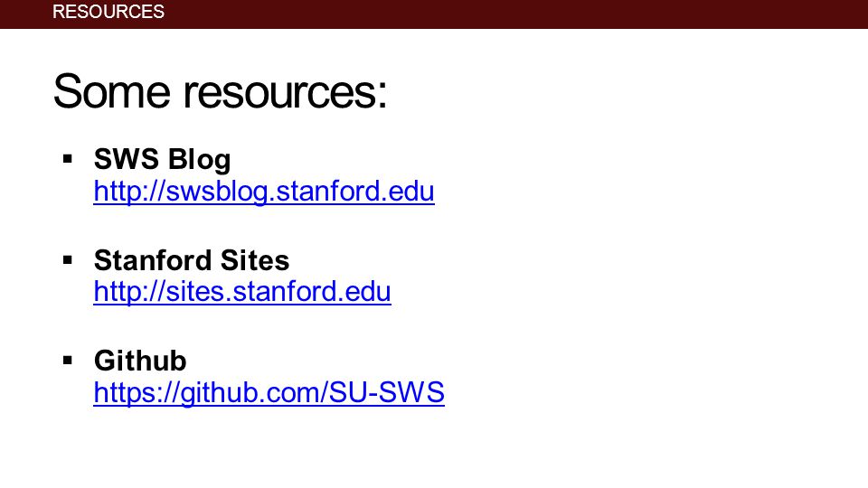Open the swsblog.stanford.edu link

tap(263, 192)
